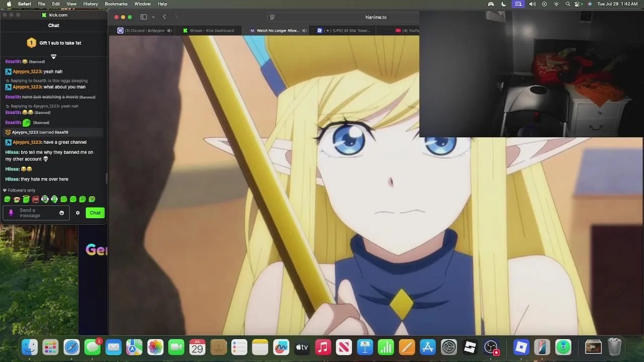Open Kick chat settings gear

[77, 213]
